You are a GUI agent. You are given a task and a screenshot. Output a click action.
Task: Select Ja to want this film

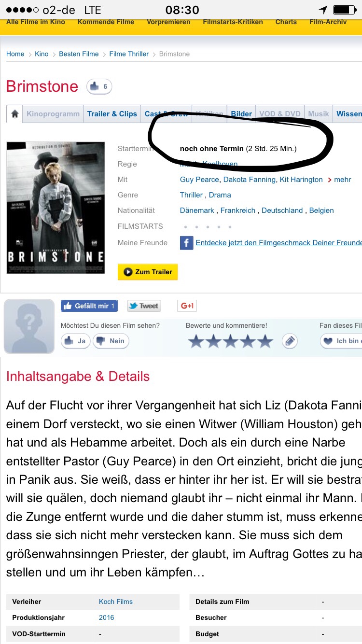point(76,341)
